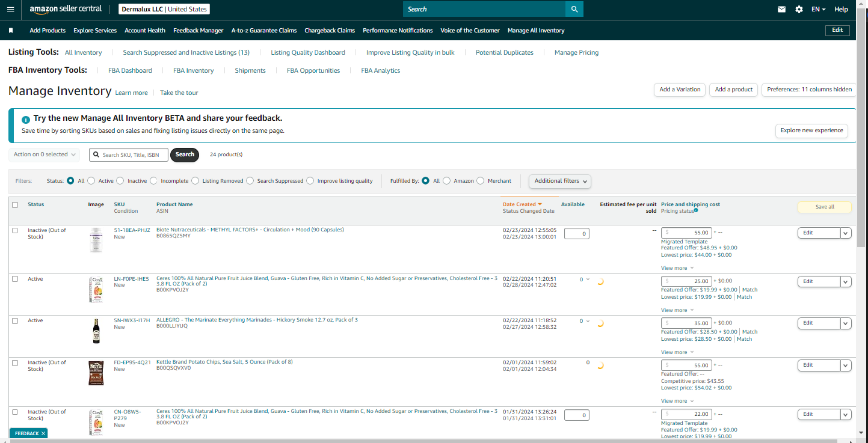Click the Methyl Factors product thumbnail
Image resolution: width=868 pixels, height=443 pixels.
pyautogui.click(x=96, y=240)
